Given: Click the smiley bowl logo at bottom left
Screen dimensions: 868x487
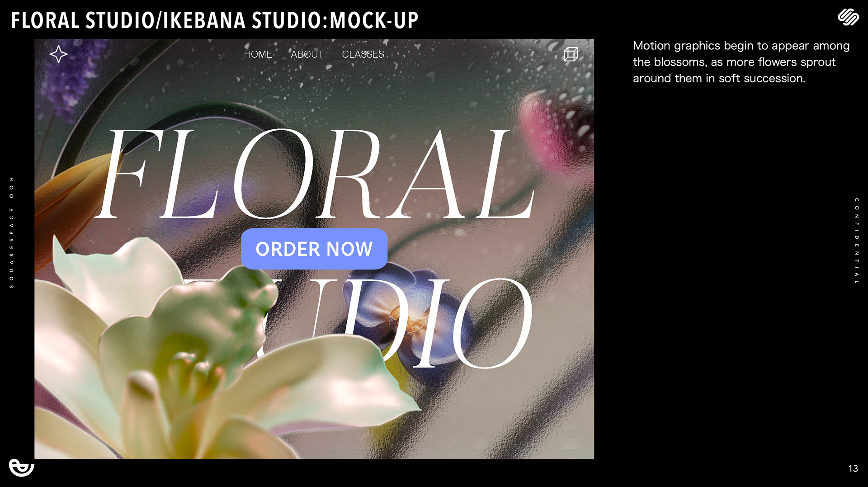Looking at the screenshot, I should coord(21,468).
